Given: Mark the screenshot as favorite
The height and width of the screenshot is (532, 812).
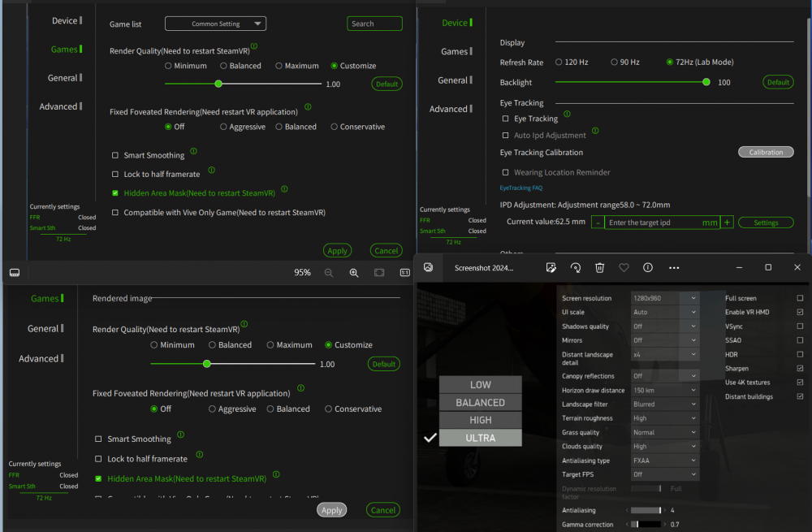Looking at the screenshot, I should click(624, 267).
